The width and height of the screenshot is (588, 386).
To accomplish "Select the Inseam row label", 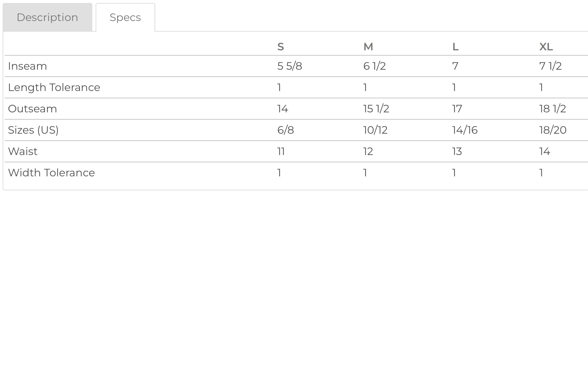I will click(27, 66).
